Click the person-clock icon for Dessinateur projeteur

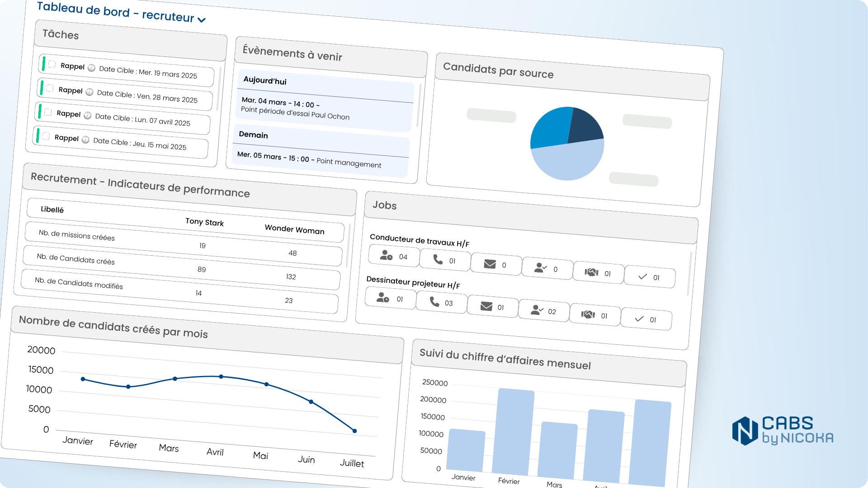pyautogui.click(x=383, y=298)
